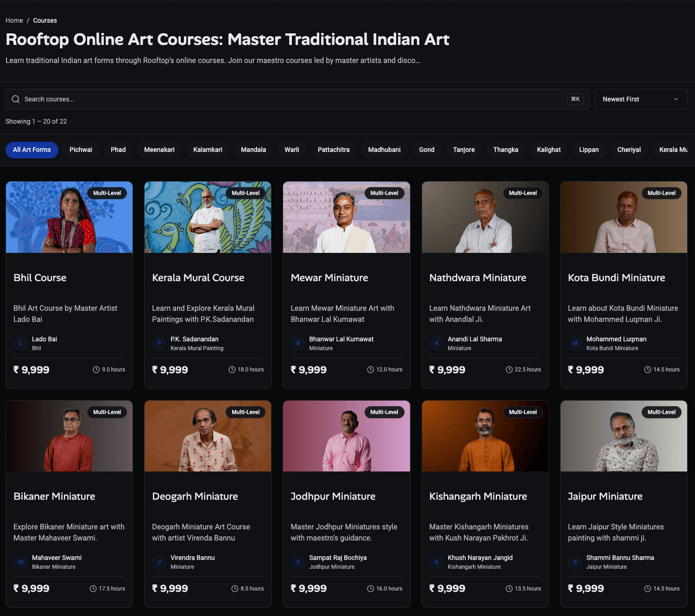This screenshot has height=616, width=695.
Task: Click the clock icon beside 13.5 hours
Action: click(509, 589)
